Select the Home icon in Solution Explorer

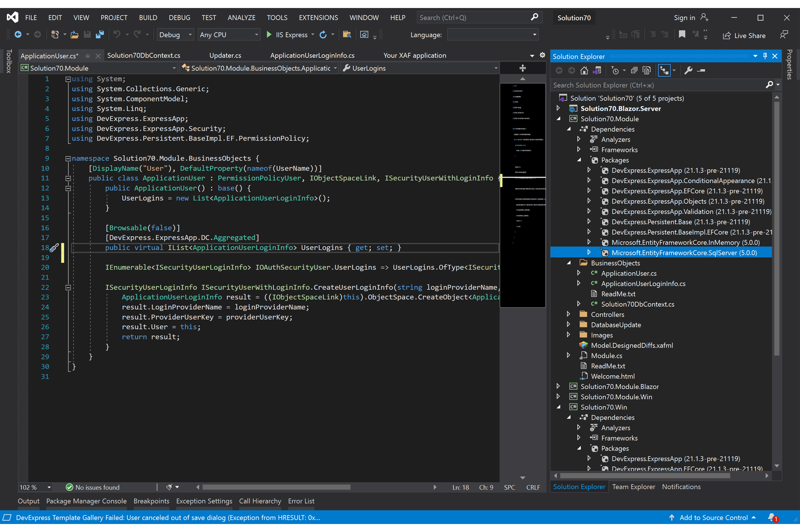tap(584, 70)
